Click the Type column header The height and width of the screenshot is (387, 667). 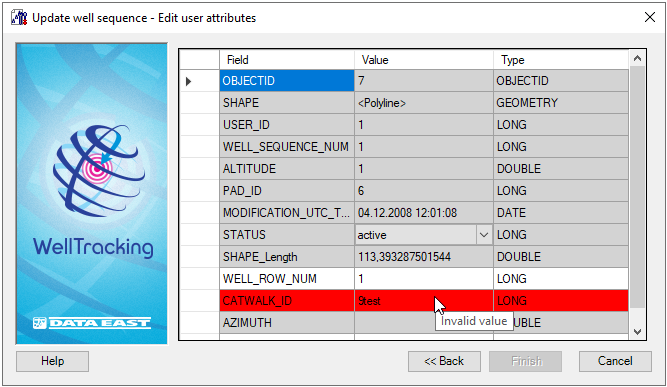tap(561, 60)
